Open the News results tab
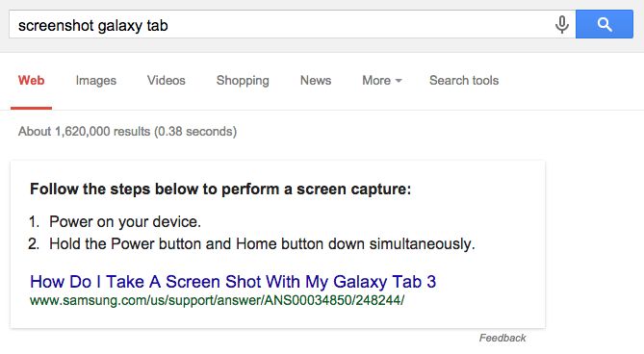 tap(316, 81)
